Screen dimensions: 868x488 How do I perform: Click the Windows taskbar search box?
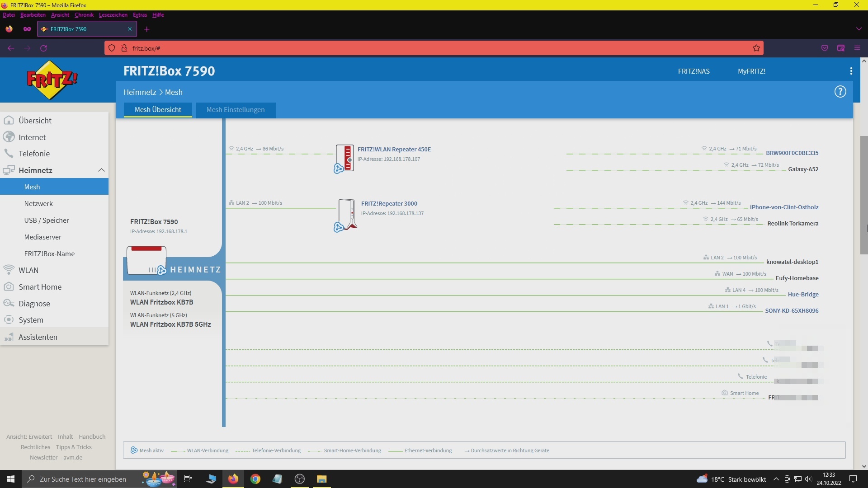[x=100, y=479]
